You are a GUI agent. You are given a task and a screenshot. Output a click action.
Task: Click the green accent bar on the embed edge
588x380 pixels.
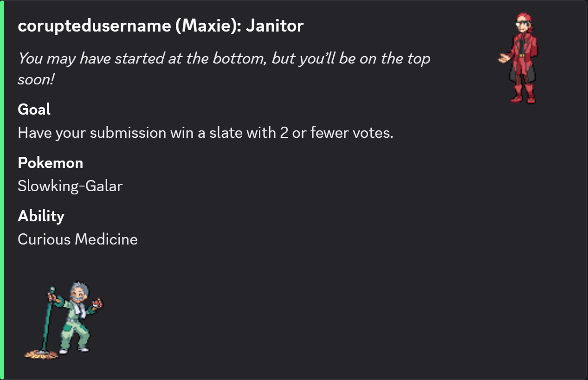(x=2, y=190)
